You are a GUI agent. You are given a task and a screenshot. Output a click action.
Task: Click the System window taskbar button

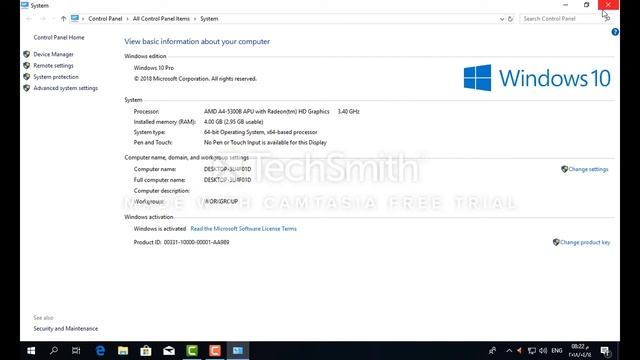[x=238, y=351]
